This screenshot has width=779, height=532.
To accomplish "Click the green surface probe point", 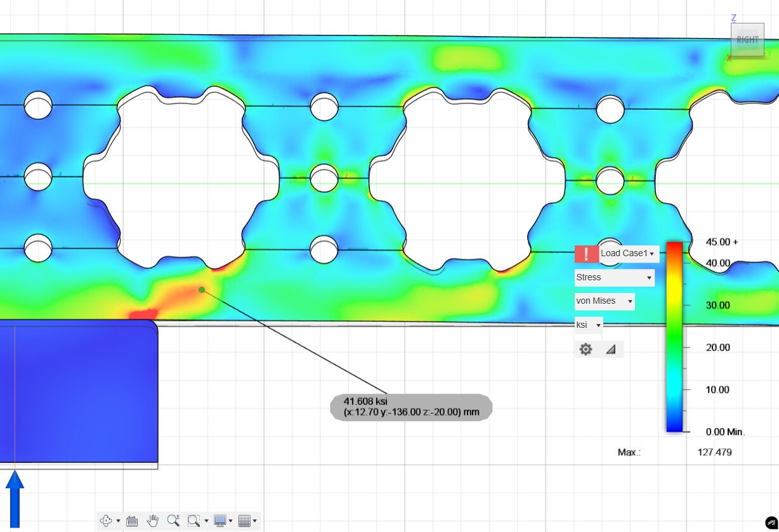I will click(202, 290).
